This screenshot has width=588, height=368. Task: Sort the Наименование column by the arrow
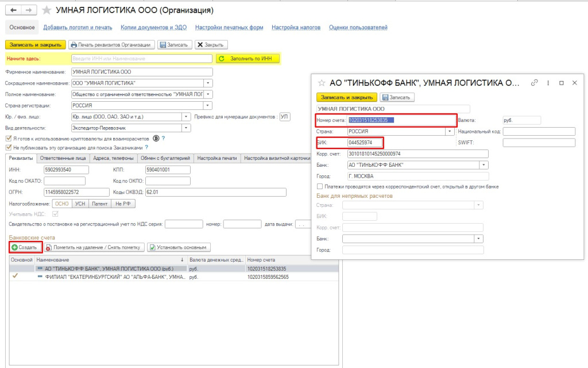[x=182, y=260]
